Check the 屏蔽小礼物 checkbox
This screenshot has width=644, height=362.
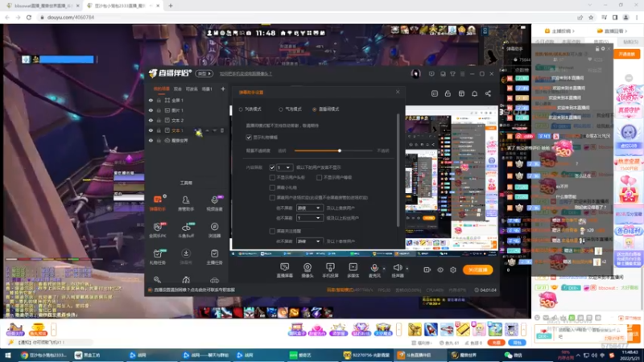click(272, 187)
